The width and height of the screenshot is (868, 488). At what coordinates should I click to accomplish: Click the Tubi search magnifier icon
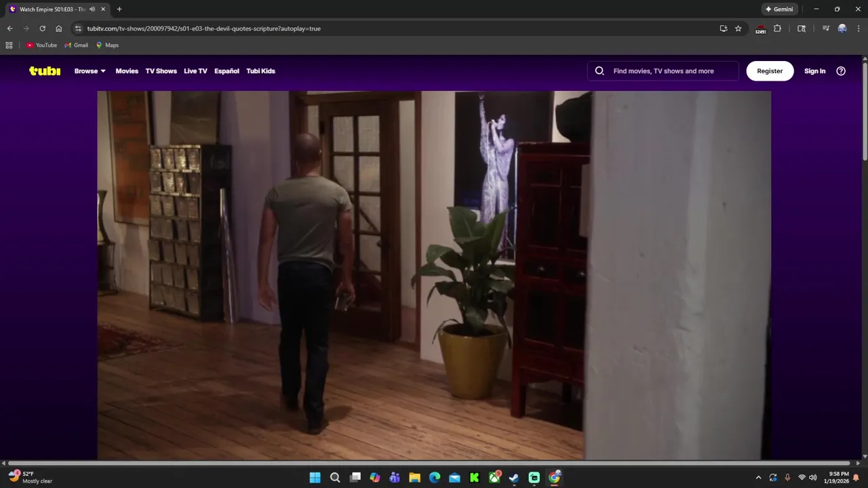point(599,70)
